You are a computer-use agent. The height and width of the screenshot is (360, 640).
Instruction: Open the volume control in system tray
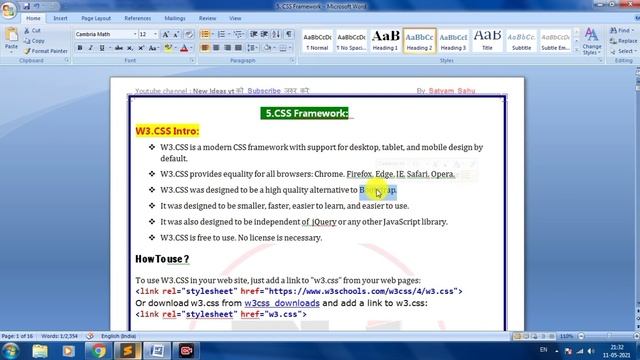pos(591,351)
